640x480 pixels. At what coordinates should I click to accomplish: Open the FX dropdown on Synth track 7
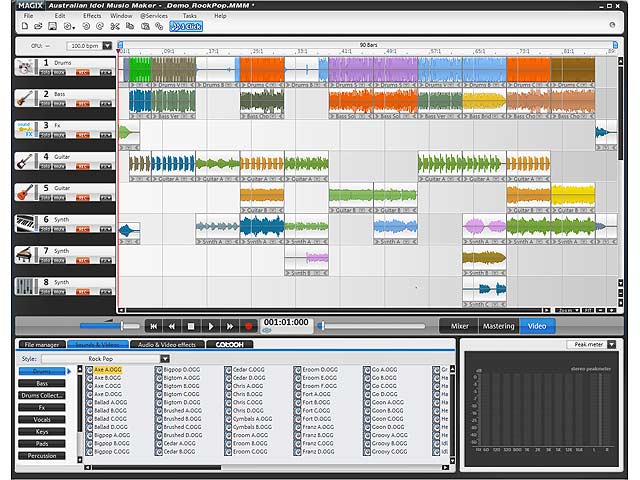[x=106, y=261]
